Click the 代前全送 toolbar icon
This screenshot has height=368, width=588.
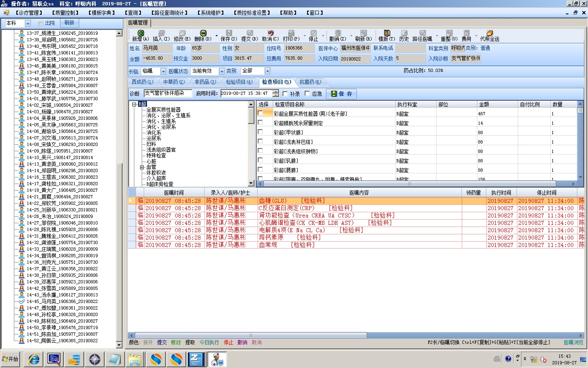point(490,36)
